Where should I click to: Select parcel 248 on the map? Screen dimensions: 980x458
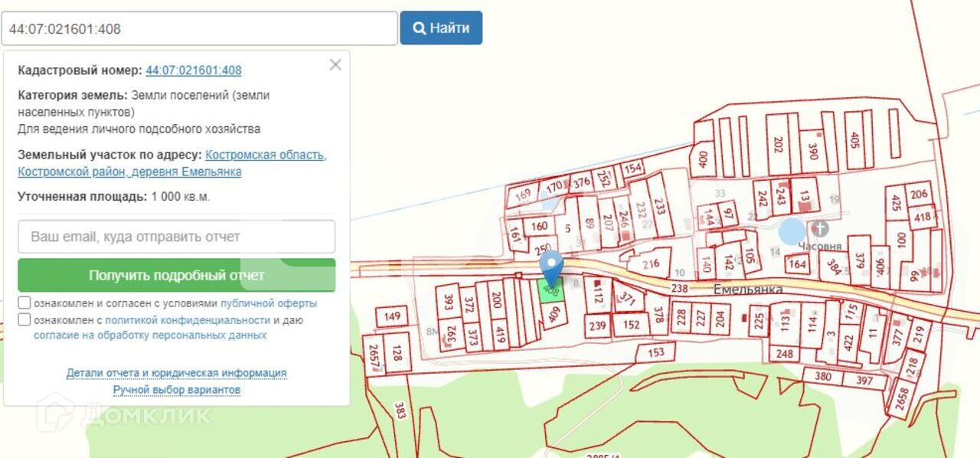[784, 354]
